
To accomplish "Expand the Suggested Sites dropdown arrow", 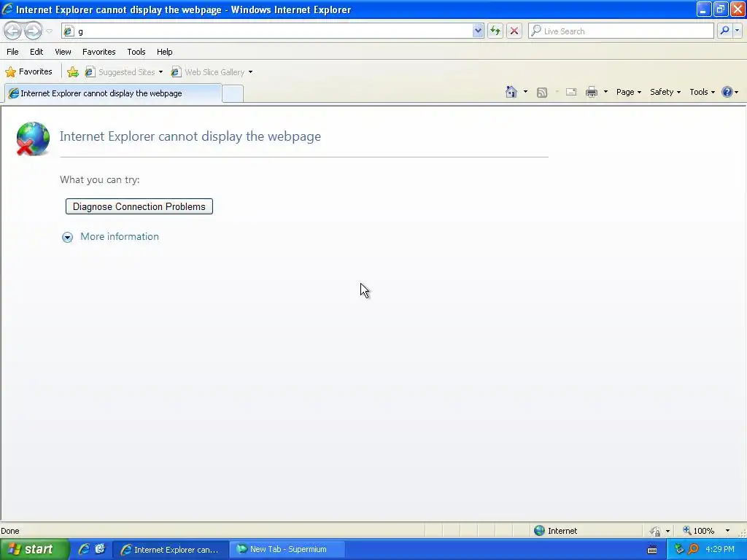I will point(160,72).
